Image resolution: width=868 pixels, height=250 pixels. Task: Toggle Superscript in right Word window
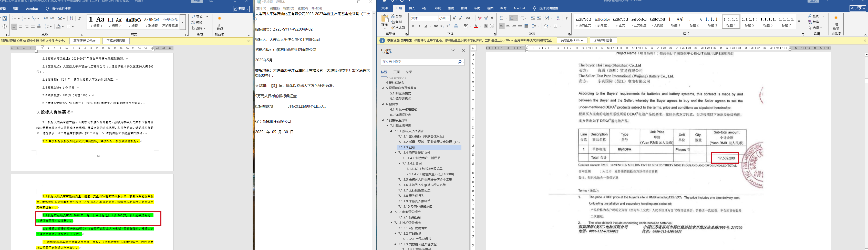[x=448, y=26]
